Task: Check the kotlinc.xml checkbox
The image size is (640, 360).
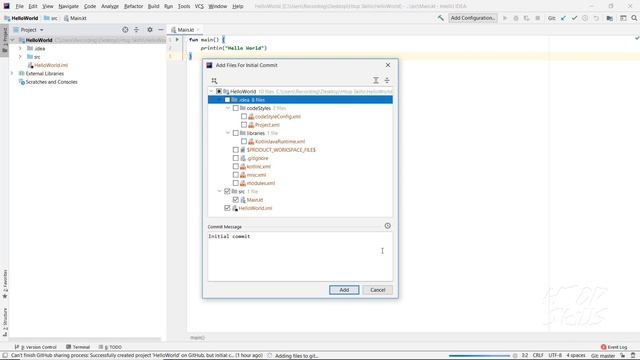Action: click(236, 167)
